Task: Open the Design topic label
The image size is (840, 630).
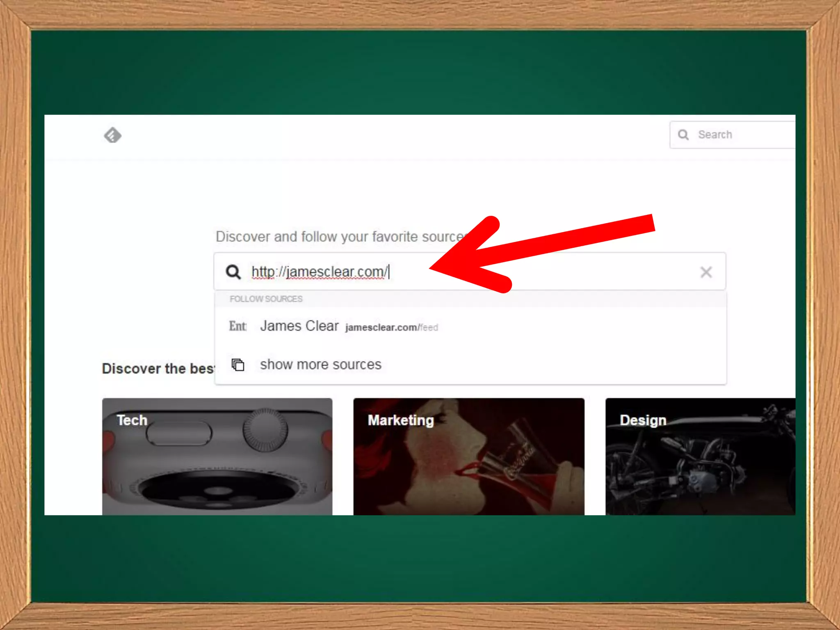Action: (643, 420)
